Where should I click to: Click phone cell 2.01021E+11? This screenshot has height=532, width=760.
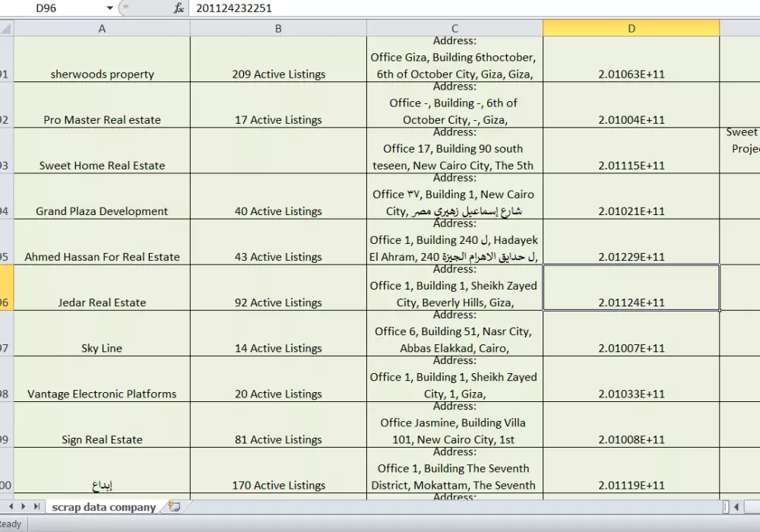pos(631,196)
